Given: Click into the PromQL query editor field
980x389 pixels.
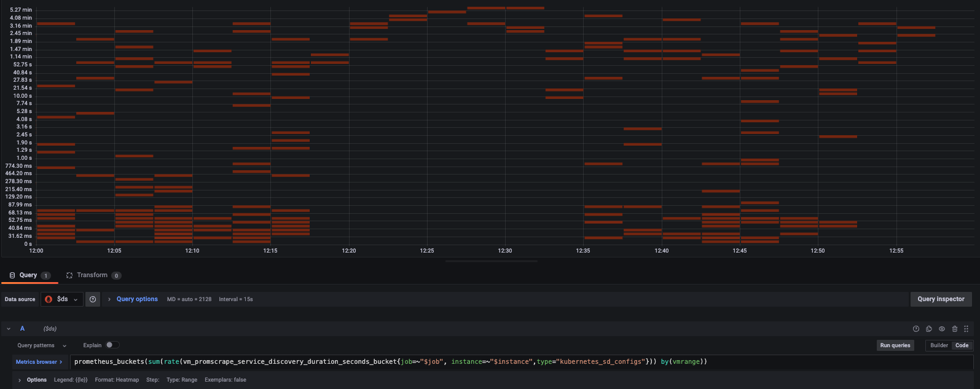Looking at the screenshot, I should [x=521, y=362].
